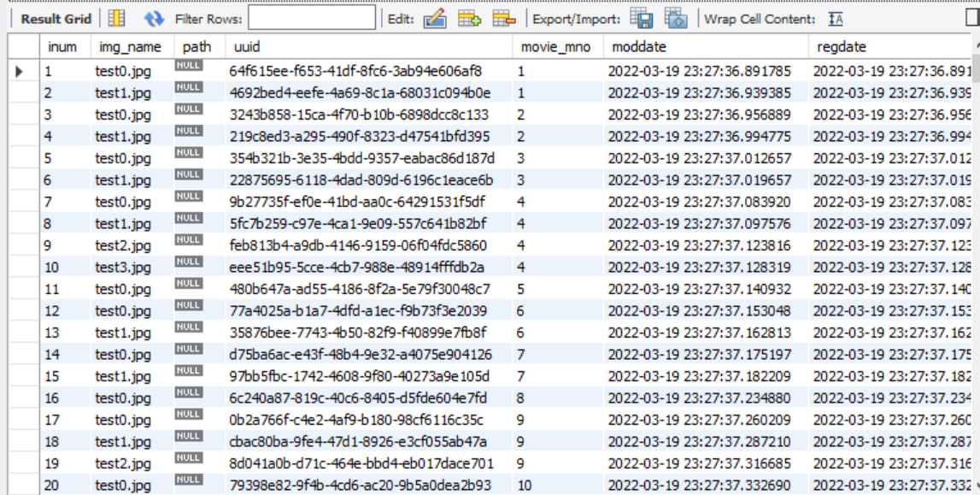Click uuid cell 219c8ed3-a295-490f-8323-d47541bfd395

(x=369, y=136)
